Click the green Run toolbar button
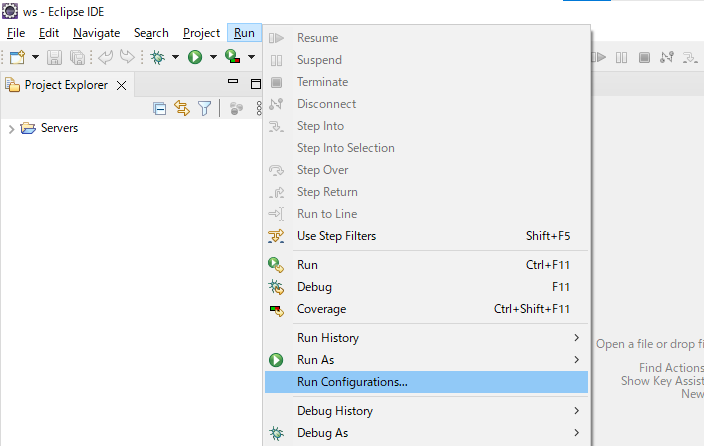This screenshot has width=704, height=446. [x=195, y=57]
